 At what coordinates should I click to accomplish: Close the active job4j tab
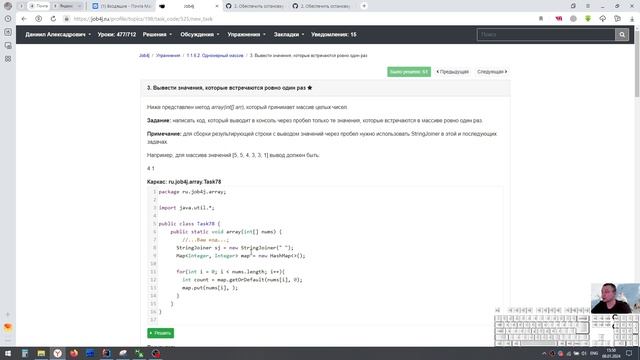(x=217, y=6)
